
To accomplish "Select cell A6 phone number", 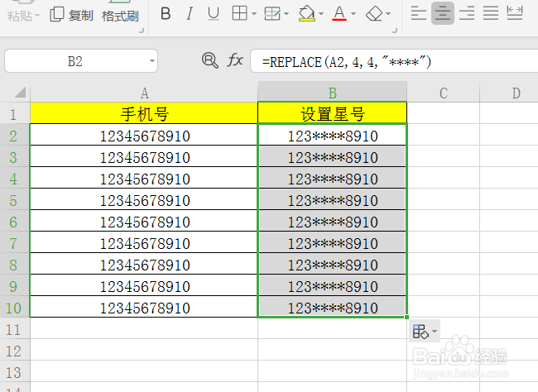I will (x=144, y=221).
